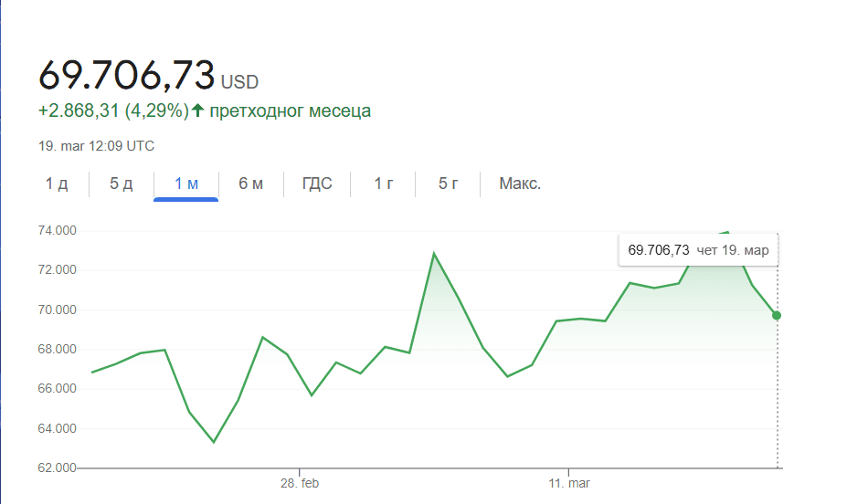
Task: Click the 62.000 y-axis label
Action: 57,468
